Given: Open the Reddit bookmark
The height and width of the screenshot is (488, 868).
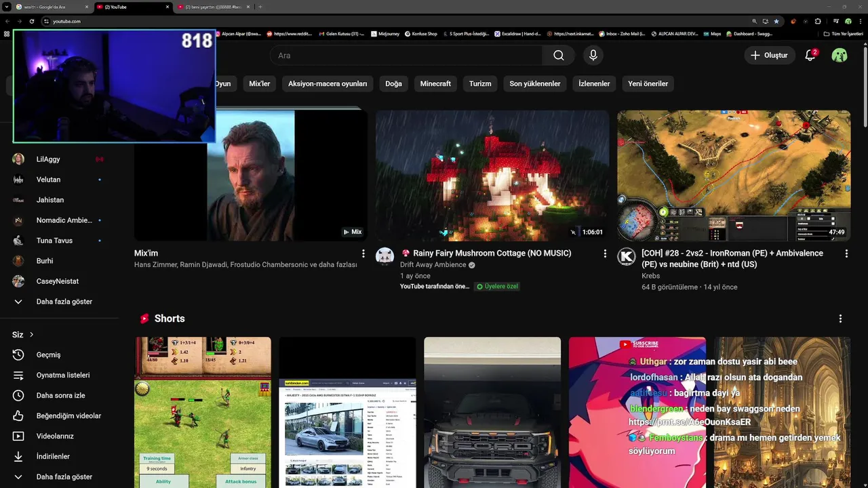Looking at the screenshot, I should [x=290, y=34].
